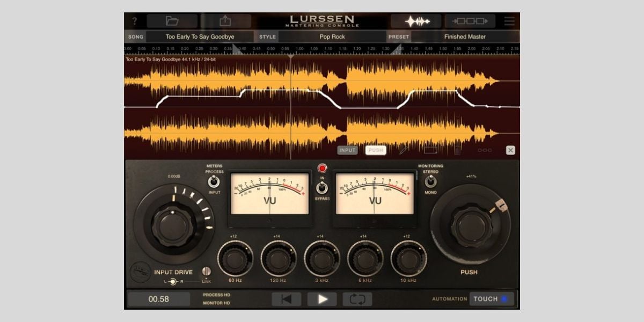Screen dimensions: 644x322
Task: Click the +12 value above 10 kHz
Action: pos(407,237)
